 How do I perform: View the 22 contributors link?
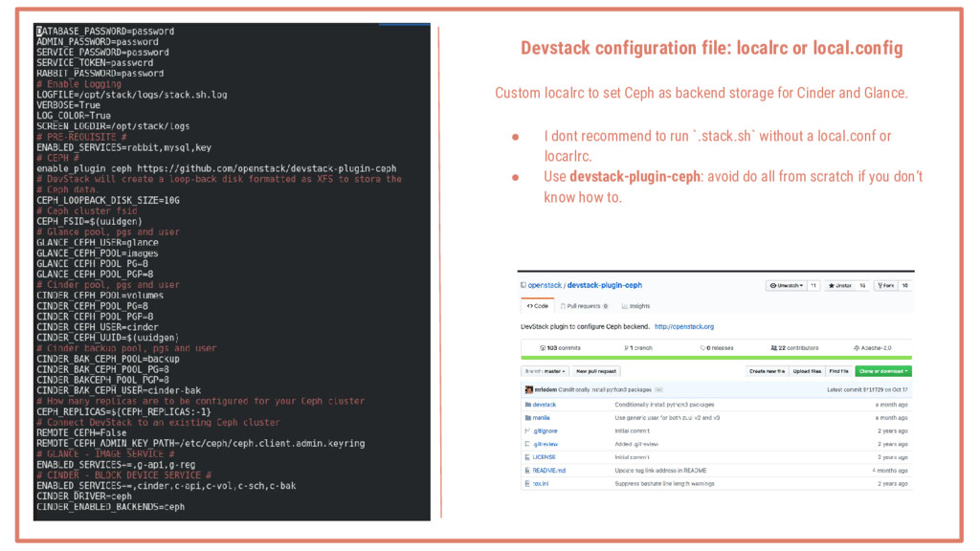794,348
